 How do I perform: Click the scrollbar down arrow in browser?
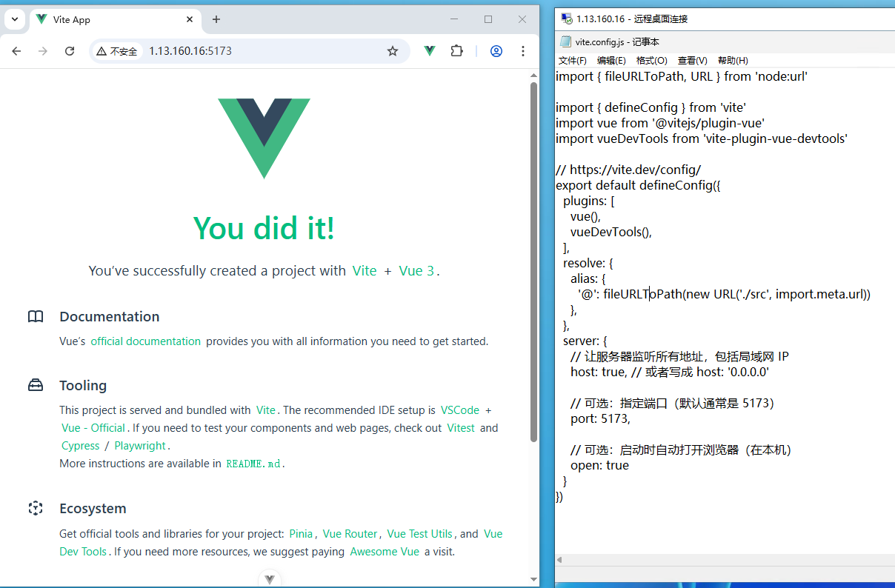[533, 578]
